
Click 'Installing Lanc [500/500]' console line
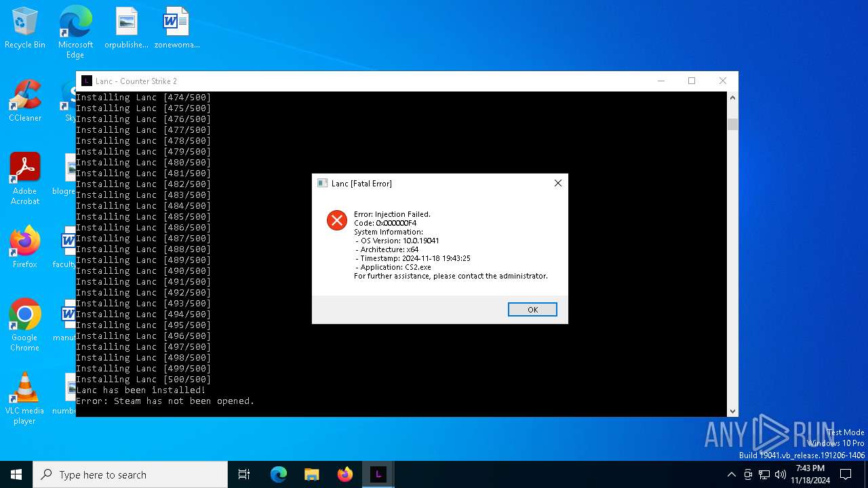click(x=143, y=380)
